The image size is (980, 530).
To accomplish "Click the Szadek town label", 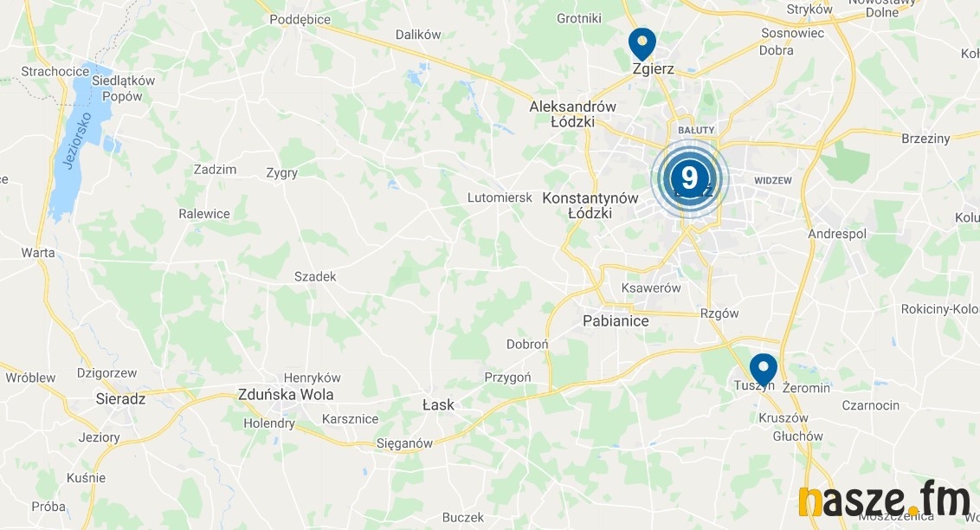I will coord(315,276).
